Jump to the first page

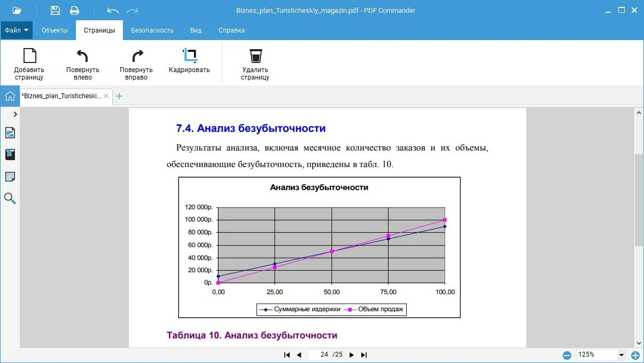tap(287, 354)
